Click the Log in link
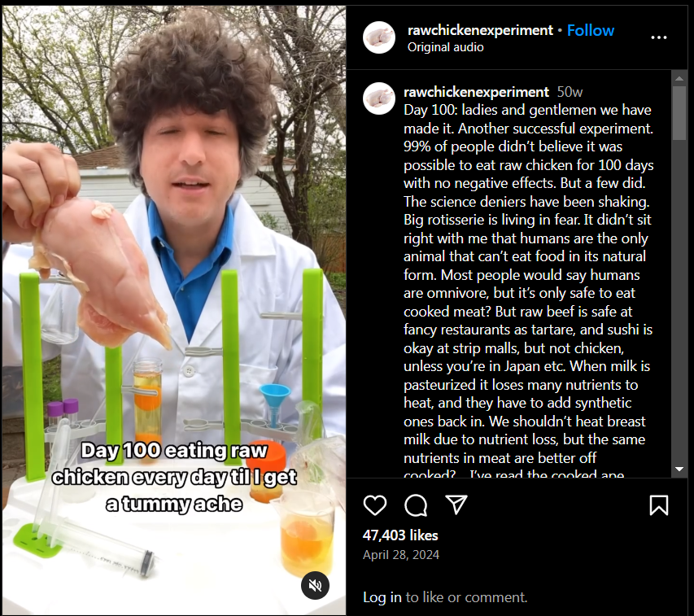Screen dimensions: 694x616 tap(382, 597)
